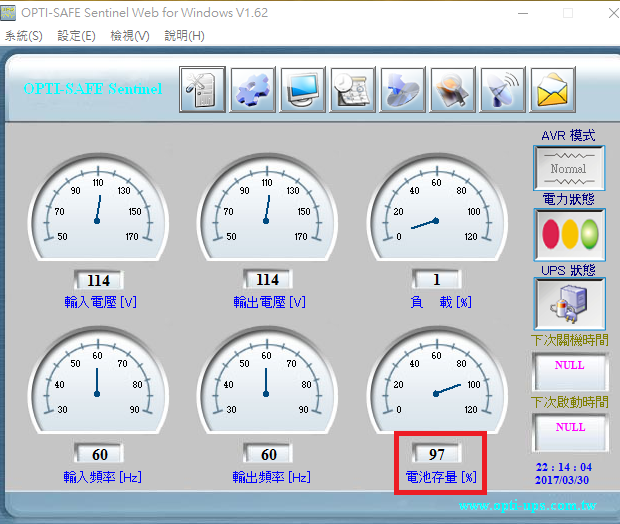
Task: Click the input voltage value 114
Action: point(98,280)
